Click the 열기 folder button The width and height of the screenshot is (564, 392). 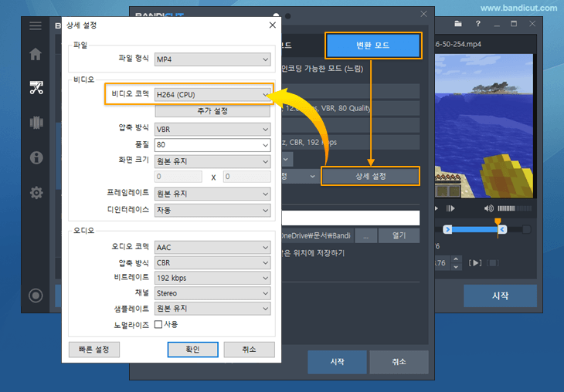(399, 235)
